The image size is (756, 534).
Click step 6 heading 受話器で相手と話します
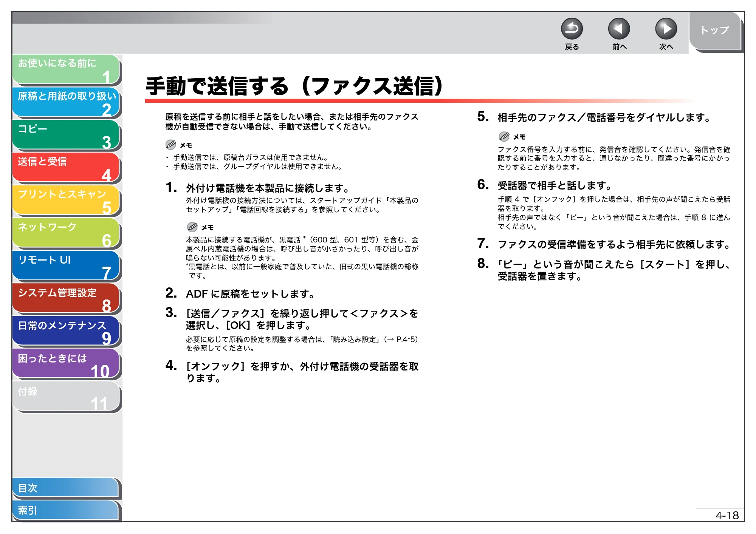[x=555, y=185]
